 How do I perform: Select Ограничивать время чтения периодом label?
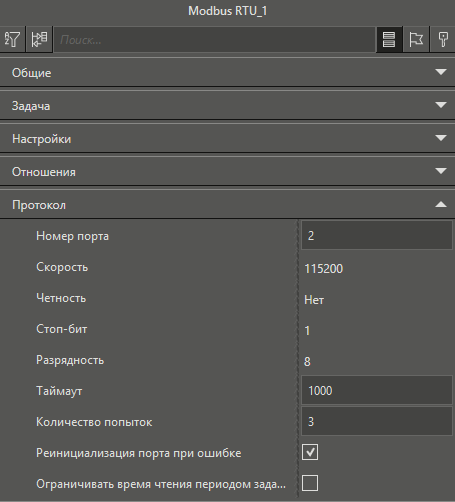pos(161,484)
